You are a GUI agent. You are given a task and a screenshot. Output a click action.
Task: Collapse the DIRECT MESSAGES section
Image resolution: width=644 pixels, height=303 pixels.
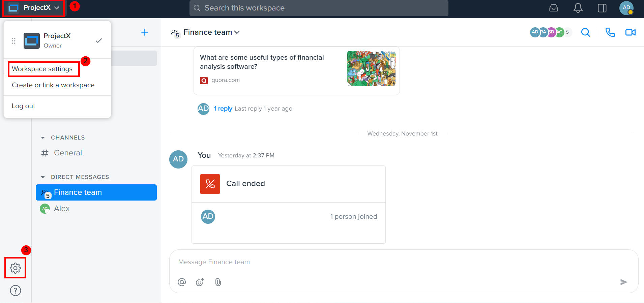pyautogui.click(x=43, y=177)
